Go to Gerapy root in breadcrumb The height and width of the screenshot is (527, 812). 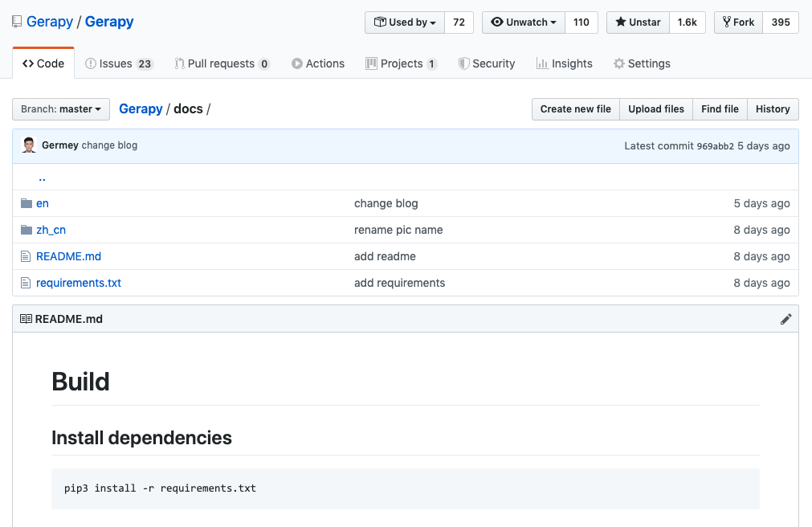pyautogui.click(x=141, y=108)
